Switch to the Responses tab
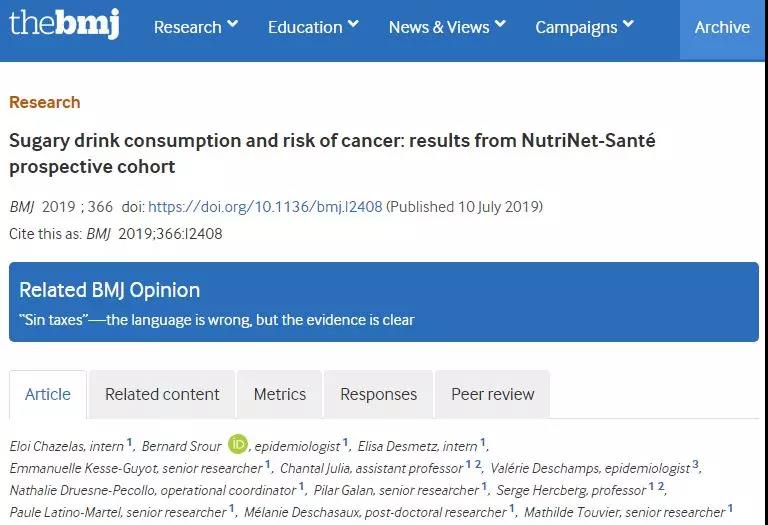The image size is (768, 525). [x=379, y=394]
